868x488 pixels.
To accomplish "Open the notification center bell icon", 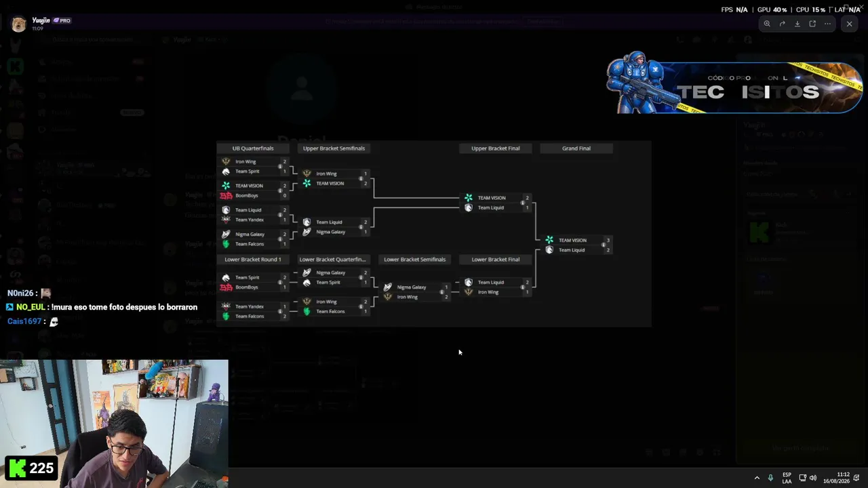I will [857, 478].
